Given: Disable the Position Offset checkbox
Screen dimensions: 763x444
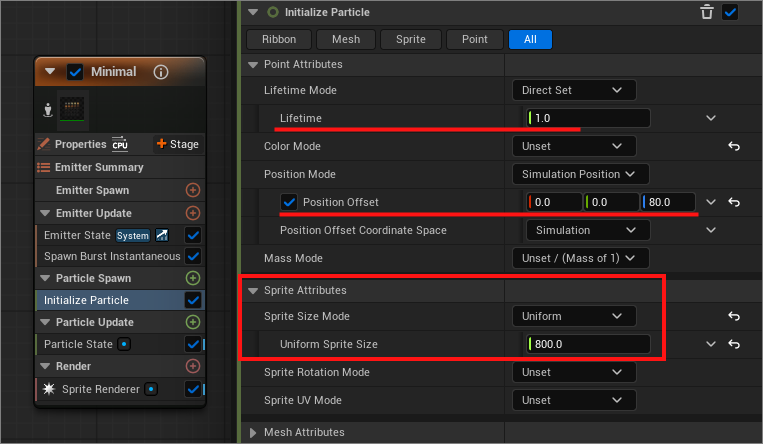Looking at the screenshot, I should coord(290,202).
